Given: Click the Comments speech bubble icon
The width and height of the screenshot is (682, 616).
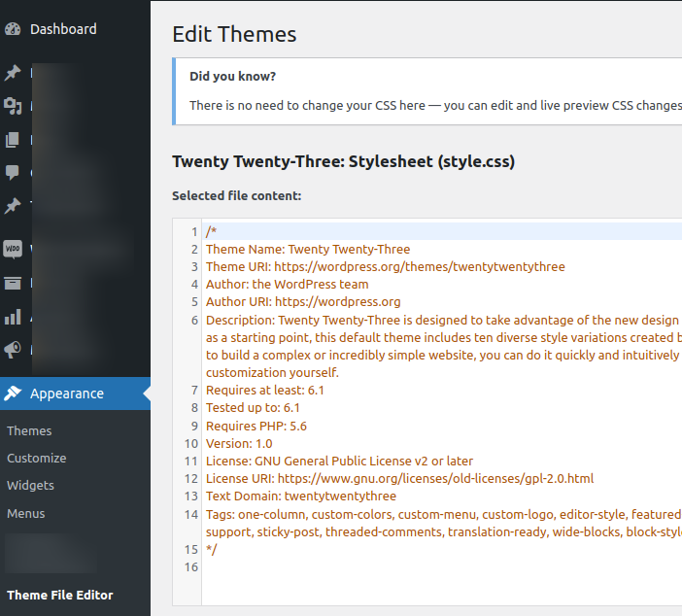Looking at the screenshot, I should [13, 173].
